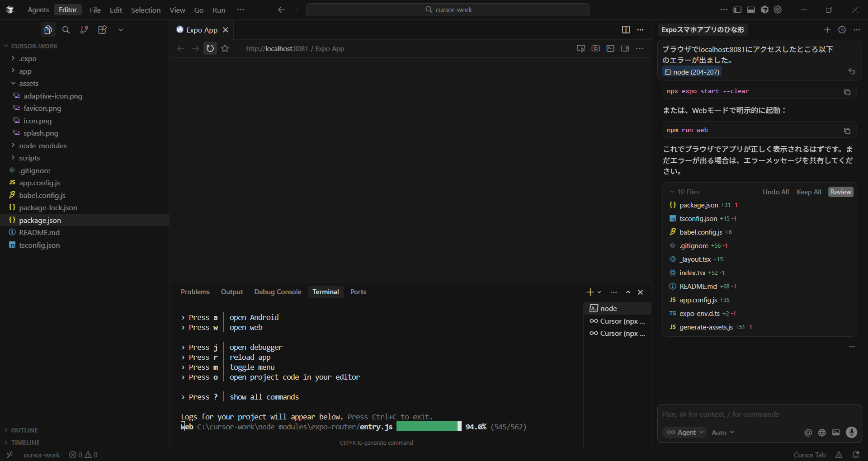The image size is (868, 461).
Task: Click the voice input microphone icon
Action: click(851, 433)
